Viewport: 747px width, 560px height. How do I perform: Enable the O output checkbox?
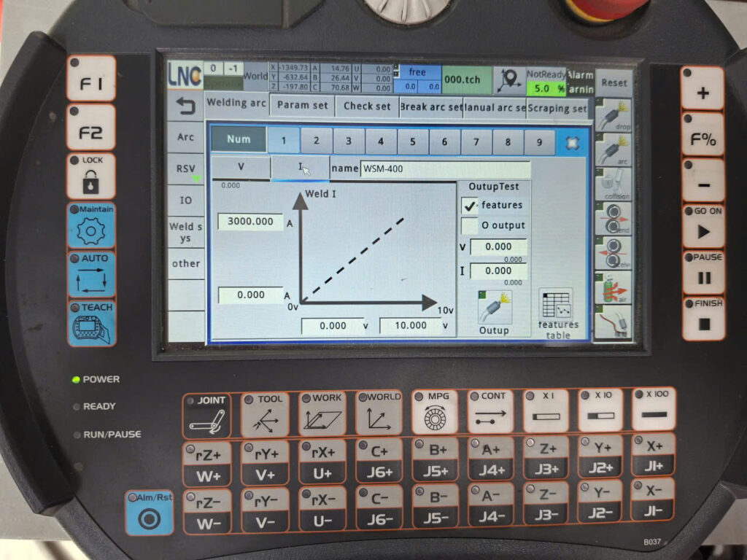point(470,225)
